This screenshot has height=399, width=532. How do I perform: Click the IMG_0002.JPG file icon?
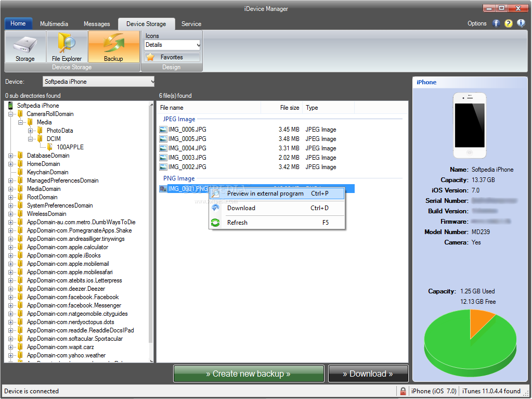point(163,166)
